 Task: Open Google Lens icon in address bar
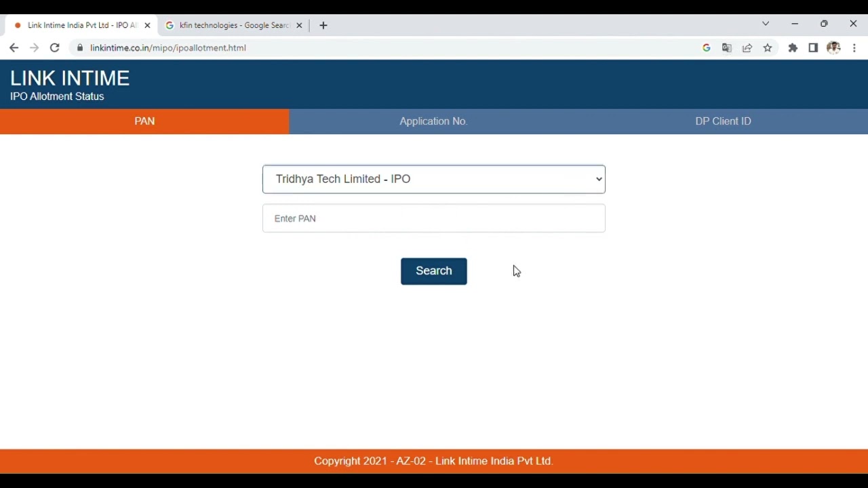tap(707, 48)
